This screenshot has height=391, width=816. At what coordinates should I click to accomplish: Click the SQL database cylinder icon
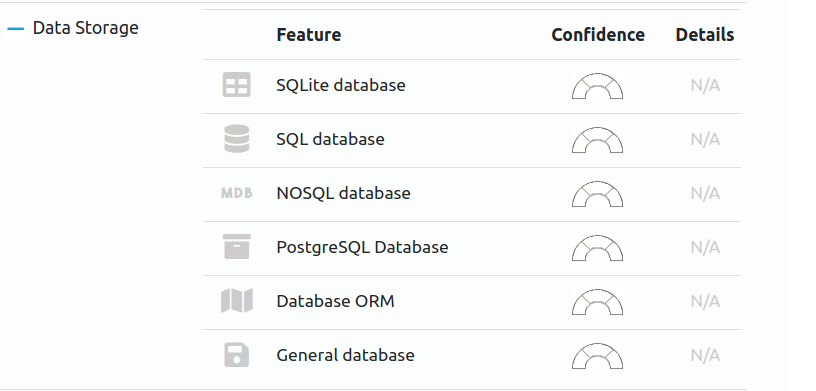coord(237,138)
